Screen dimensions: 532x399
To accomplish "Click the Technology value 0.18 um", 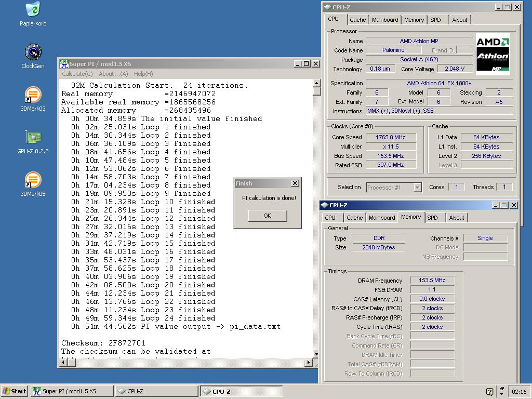I will (380, 69).
